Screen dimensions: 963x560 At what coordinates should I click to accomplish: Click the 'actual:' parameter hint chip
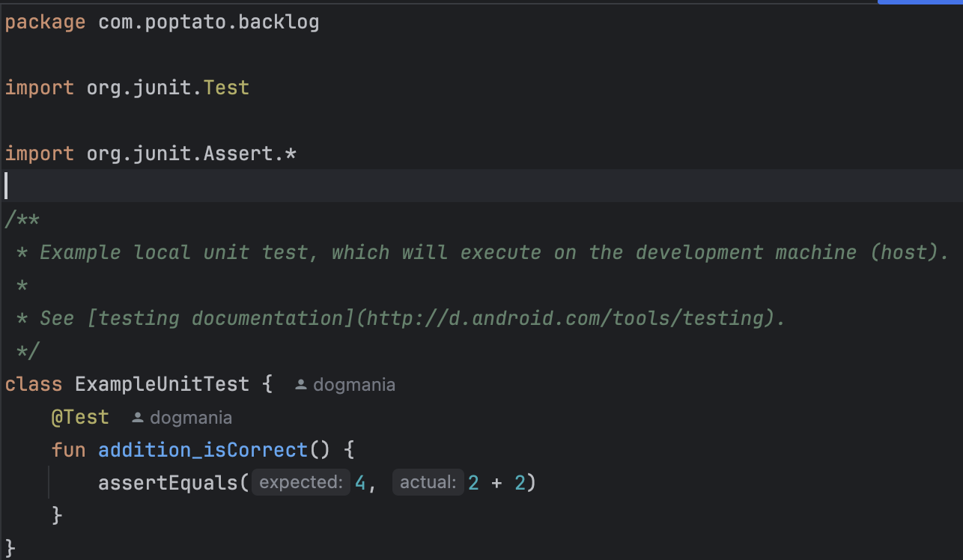(x=428, y=482)
